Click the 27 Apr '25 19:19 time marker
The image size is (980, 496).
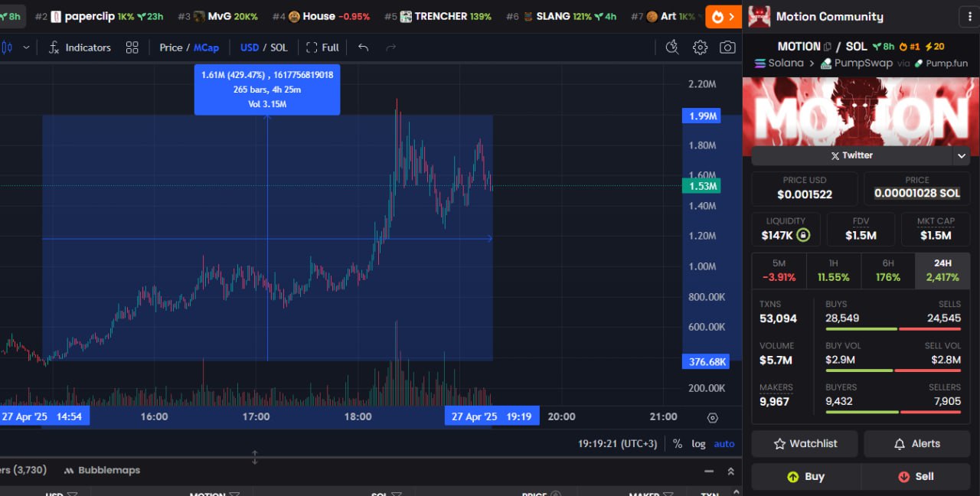[x=493, y=416]
